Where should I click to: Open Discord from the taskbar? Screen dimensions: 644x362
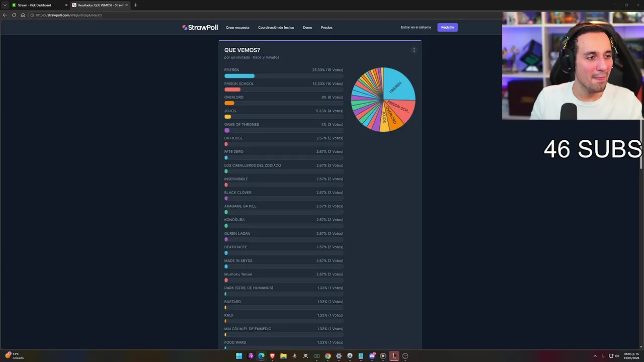point(372,356)
